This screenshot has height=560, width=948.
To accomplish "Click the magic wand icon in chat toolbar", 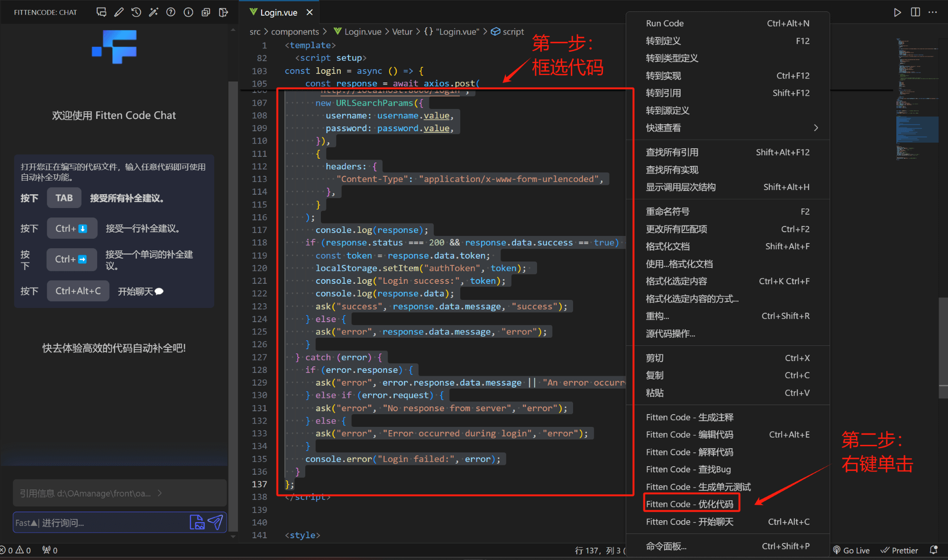I will pyautogui.click(x=154, y=12).
